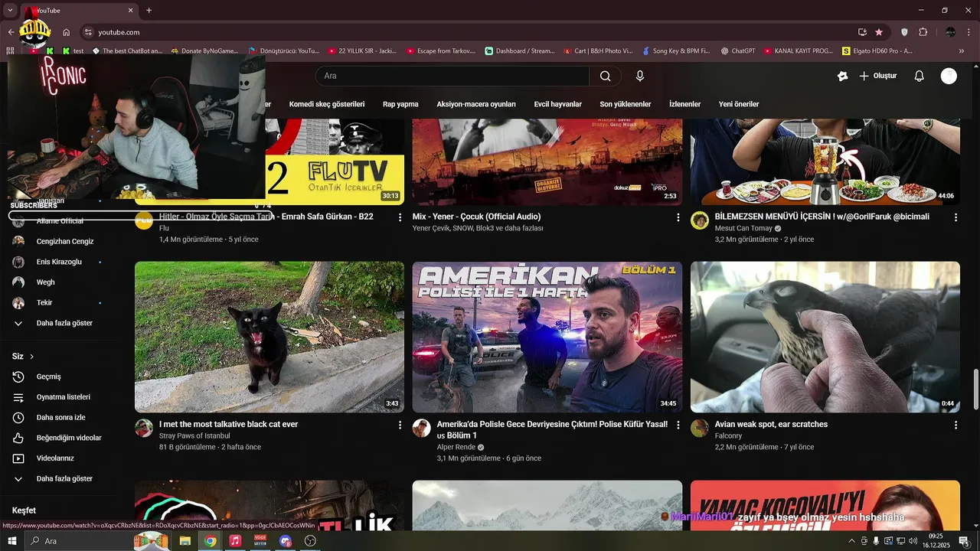Open the tab search dropdown arrow
980x551 pixels.
tap(10, 11)
